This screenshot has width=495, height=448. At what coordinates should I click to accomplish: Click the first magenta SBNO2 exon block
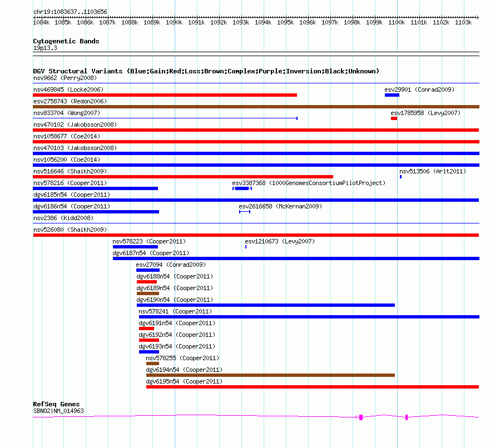361,417
